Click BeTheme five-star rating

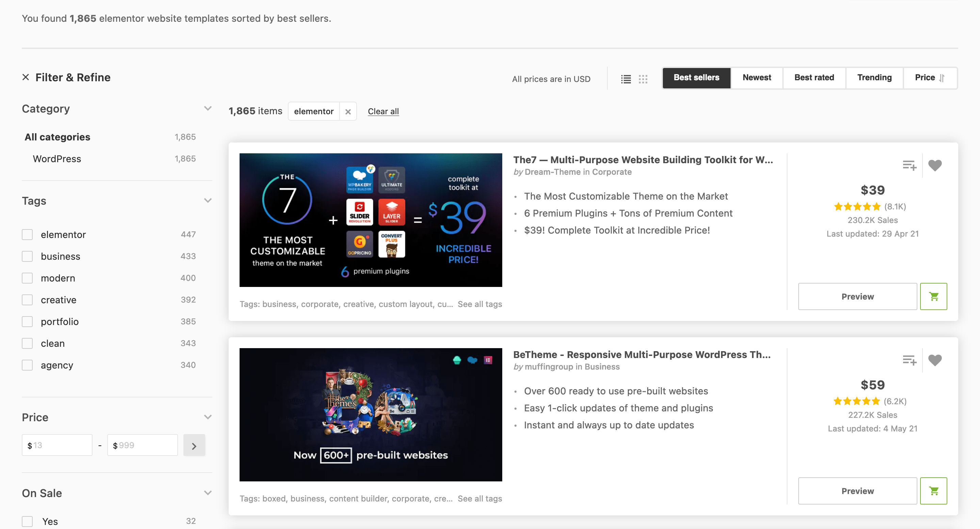(857, 401)
